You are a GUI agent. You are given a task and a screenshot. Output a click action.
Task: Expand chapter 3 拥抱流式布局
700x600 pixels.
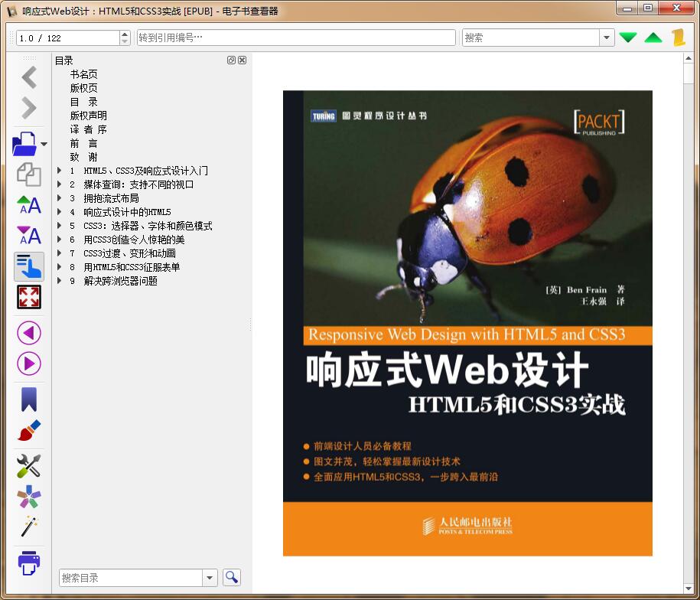click(60, 197)
